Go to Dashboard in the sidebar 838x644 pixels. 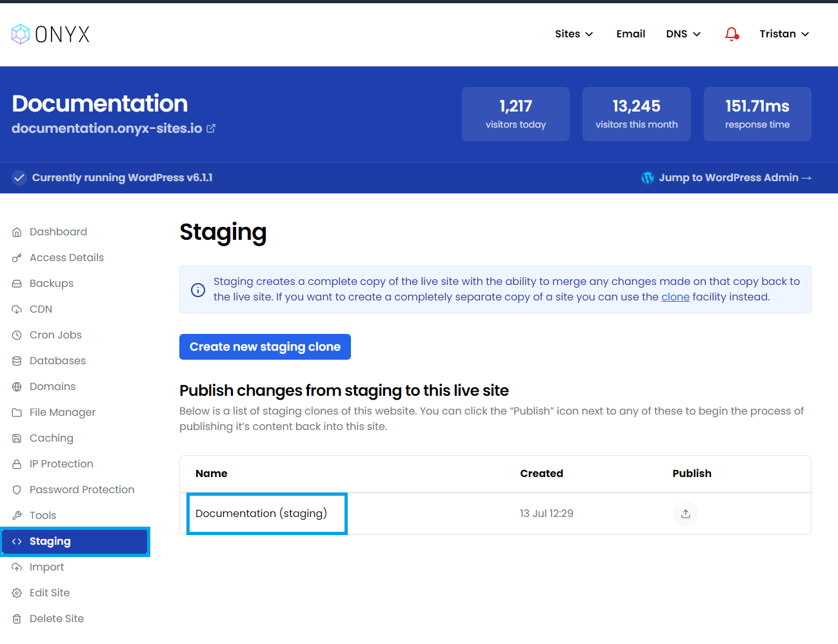click(58, 231)
